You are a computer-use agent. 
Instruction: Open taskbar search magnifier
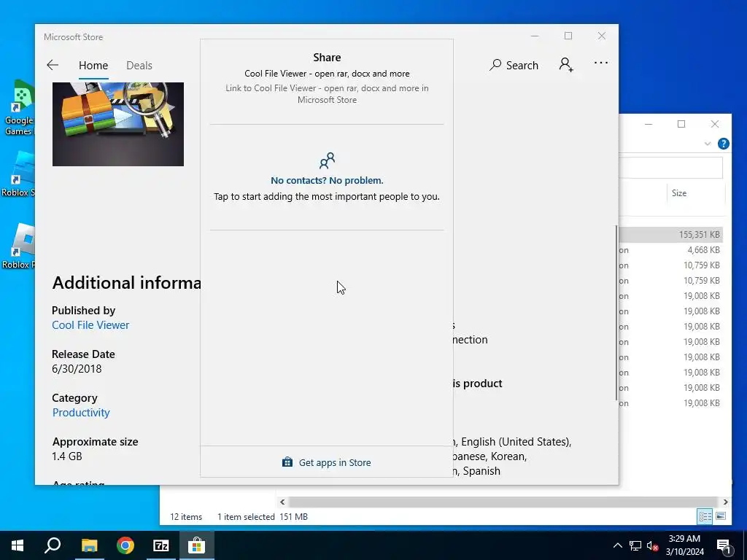coord(53,545)
